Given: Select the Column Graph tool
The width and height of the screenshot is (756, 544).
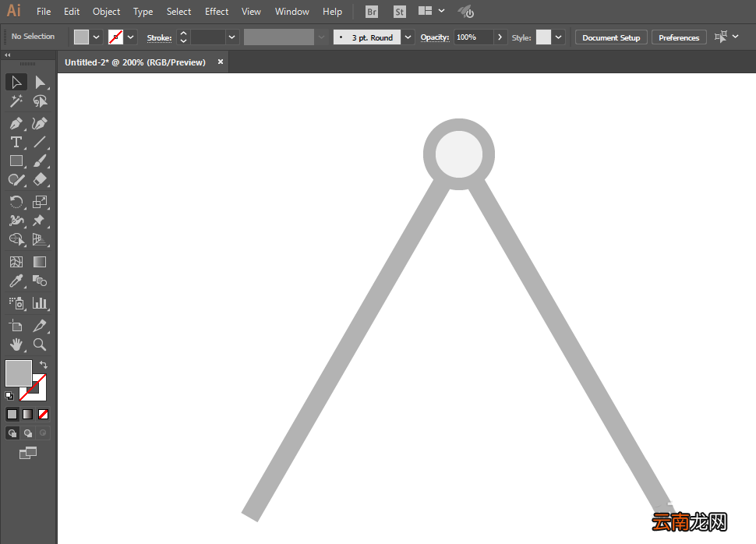Looking at the screenshot, I should coord(40,303).
